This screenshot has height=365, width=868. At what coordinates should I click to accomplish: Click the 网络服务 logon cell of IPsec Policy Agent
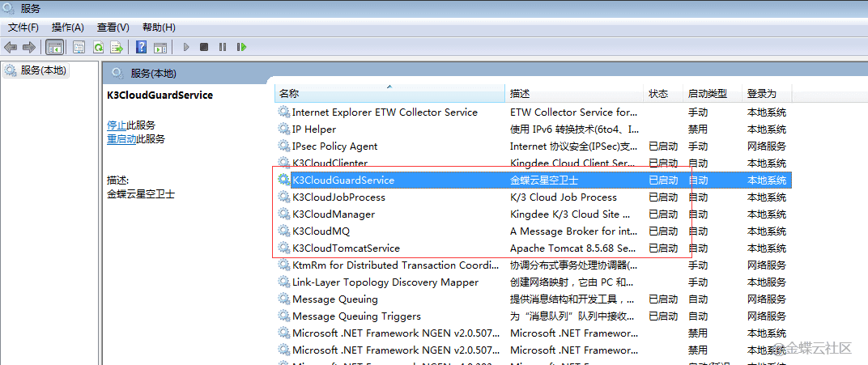click(767, 146)
